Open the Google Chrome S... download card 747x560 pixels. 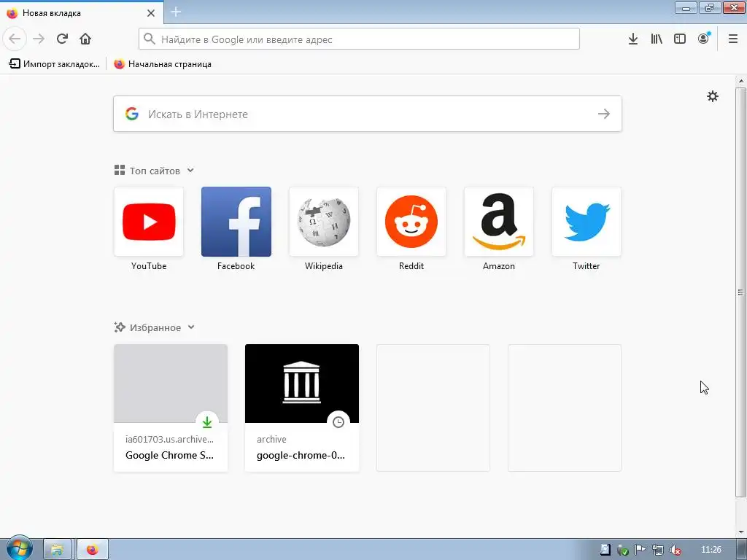171,408
